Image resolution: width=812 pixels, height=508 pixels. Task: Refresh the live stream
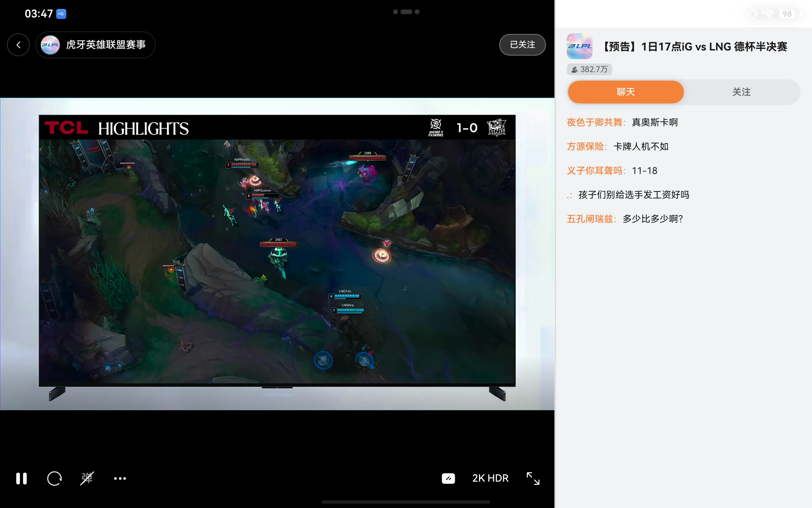[54, 478]
